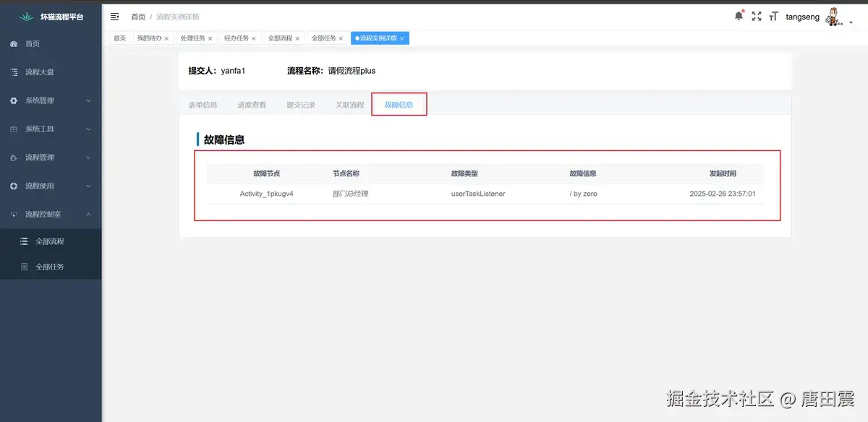868x422 pixels.
Task: Click the 故障节点 column header
Action: click(x=266, y=173)
